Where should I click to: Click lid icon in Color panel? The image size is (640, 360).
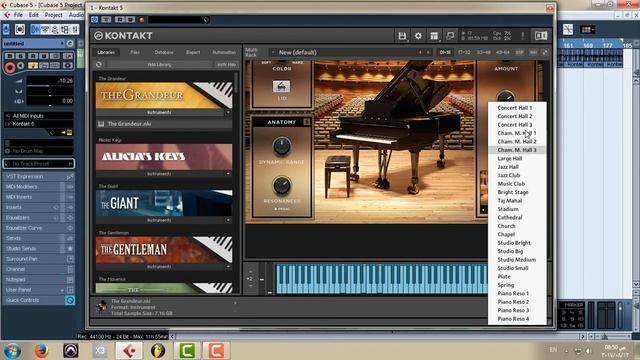pos(281,87)
